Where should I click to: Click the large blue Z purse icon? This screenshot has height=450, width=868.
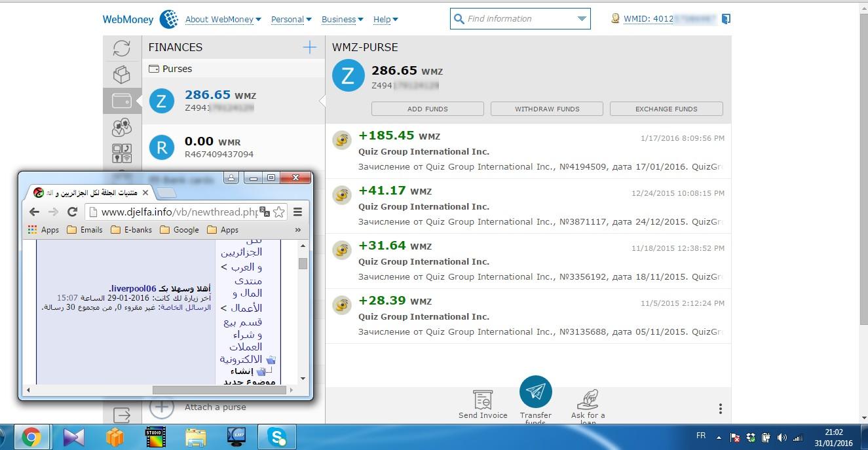pyautogui.click(x=348, y=76)
